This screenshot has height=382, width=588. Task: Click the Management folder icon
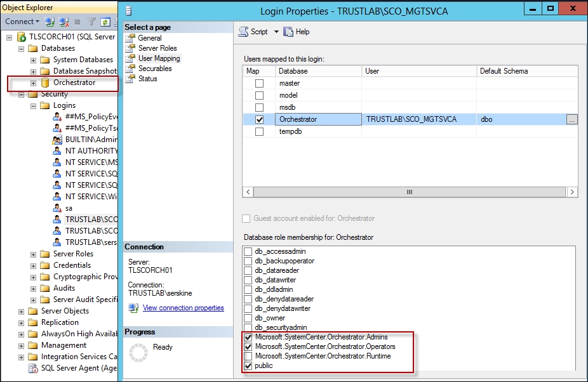tap(33, 345)
